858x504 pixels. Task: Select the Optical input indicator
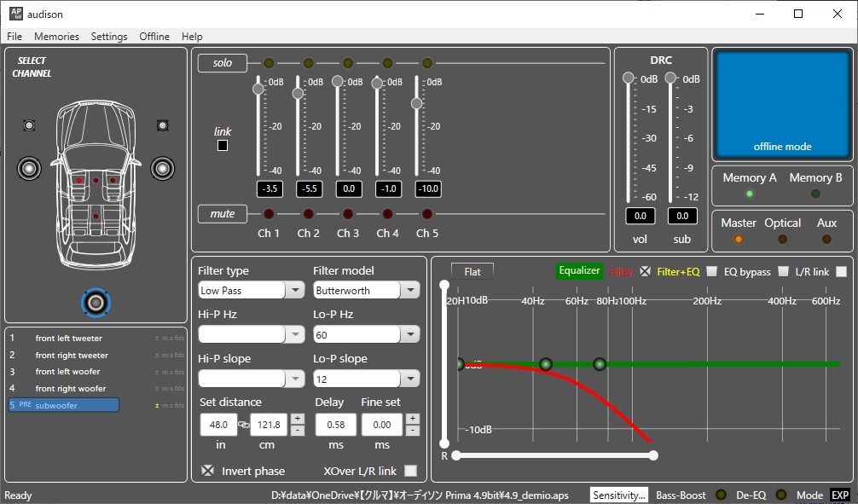(x=782, y=239)
